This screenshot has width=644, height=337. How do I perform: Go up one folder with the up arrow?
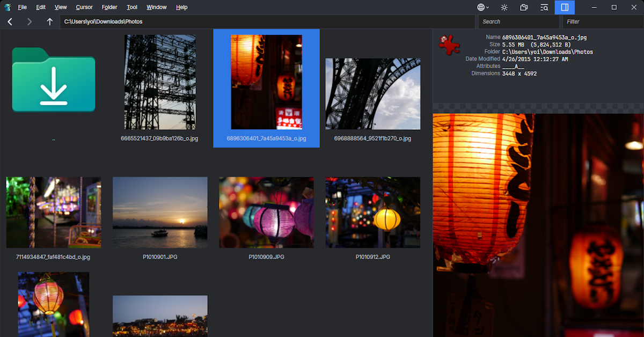coord(50,22)
